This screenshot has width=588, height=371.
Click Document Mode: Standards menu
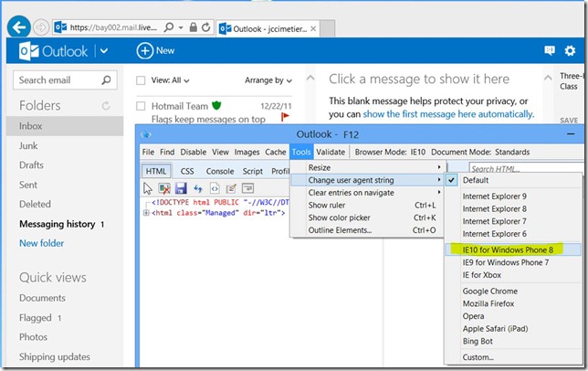pos(480,152)
